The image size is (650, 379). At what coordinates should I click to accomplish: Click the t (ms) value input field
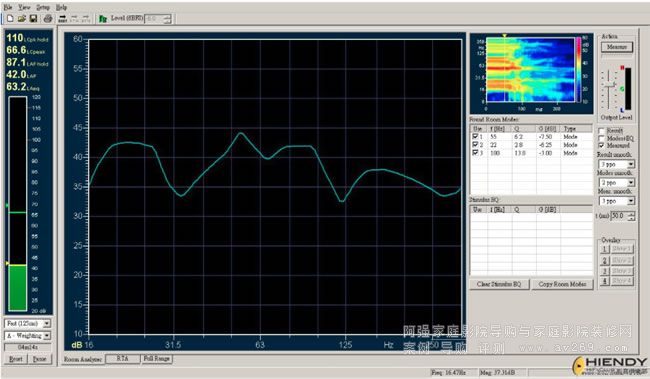(619, 216)
